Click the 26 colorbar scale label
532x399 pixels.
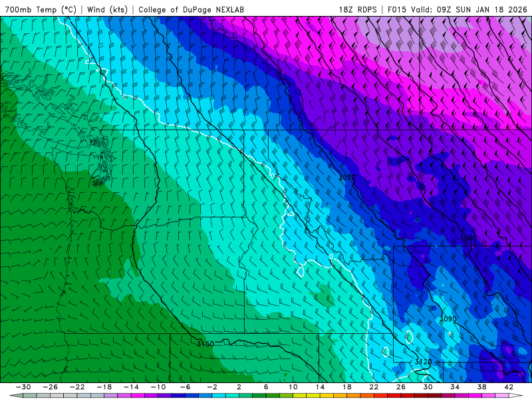coord(401,387)
